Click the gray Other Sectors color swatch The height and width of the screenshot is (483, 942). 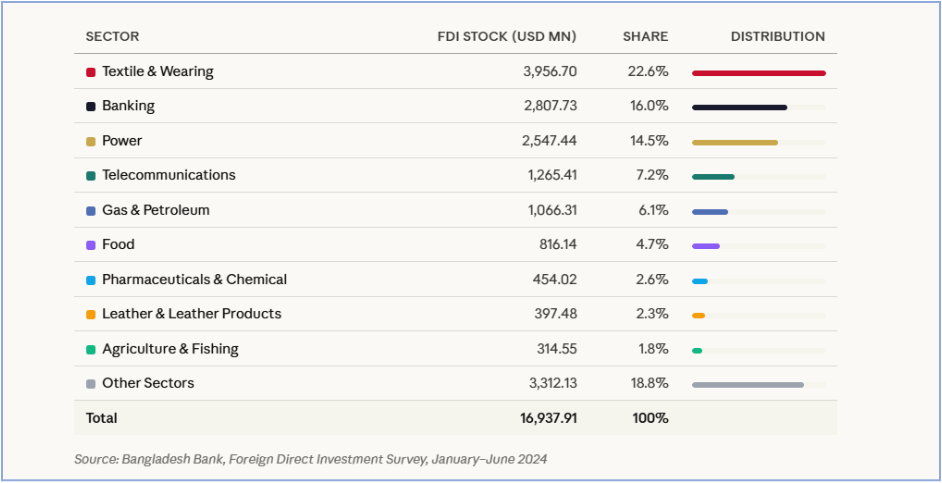[x=90, y=384]
